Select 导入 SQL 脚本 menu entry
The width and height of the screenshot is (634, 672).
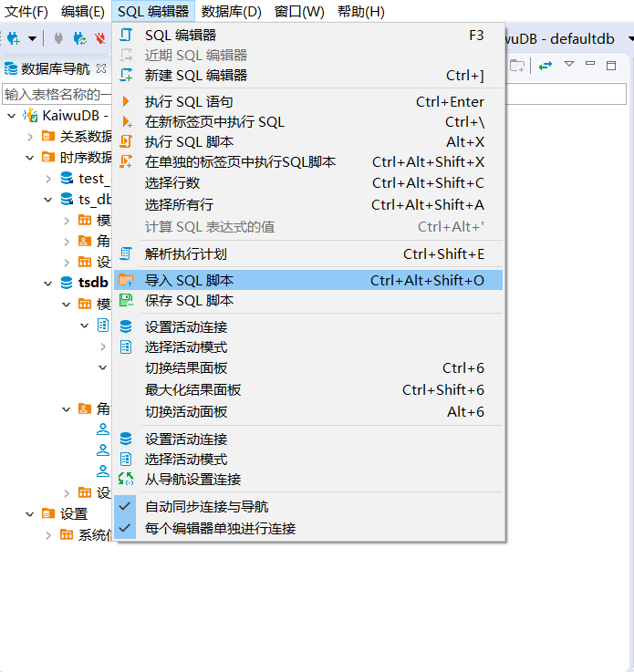(x=189, y=280)
